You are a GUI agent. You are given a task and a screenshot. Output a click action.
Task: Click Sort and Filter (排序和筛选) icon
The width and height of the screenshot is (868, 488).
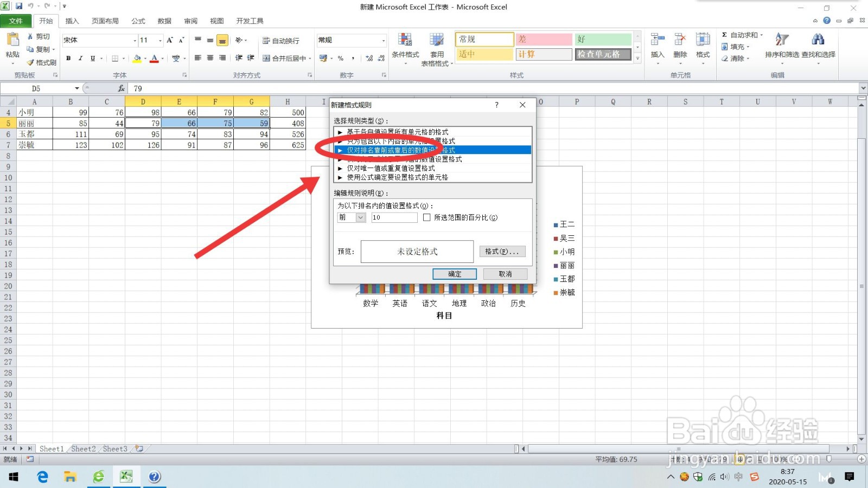point(782,40)
